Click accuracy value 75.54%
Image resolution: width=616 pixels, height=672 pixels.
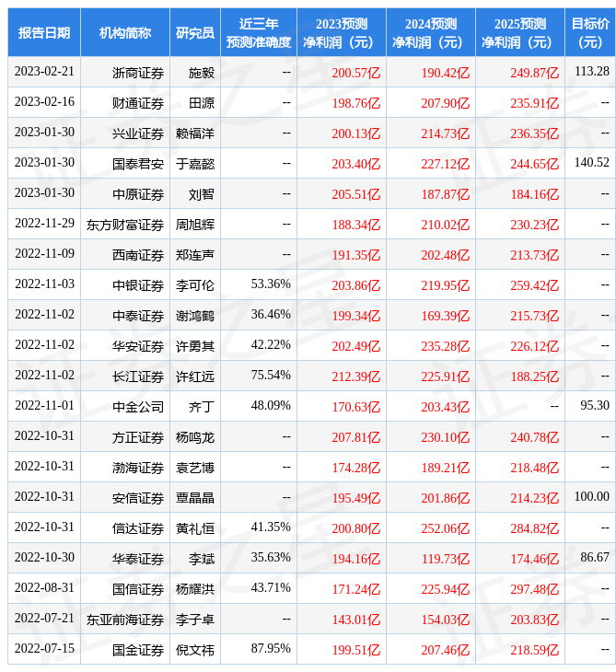tap(271, 376)
